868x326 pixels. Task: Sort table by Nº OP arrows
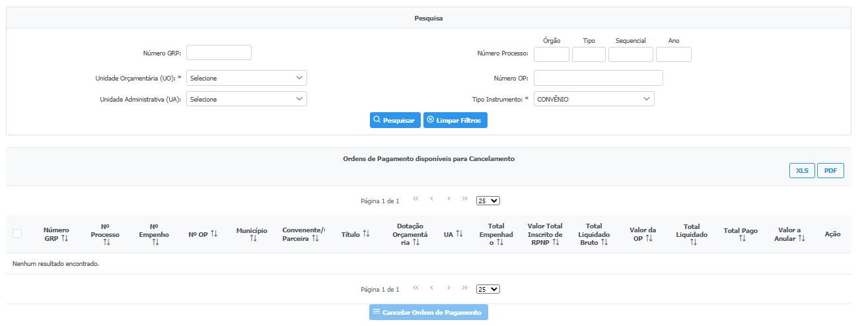(213, 234)
